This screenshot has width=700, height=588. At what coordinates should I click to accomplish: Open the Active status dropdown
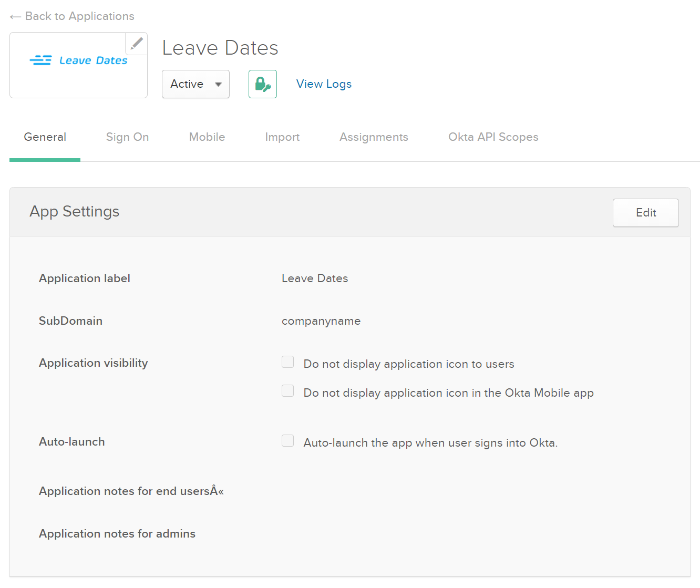(195, 84)
